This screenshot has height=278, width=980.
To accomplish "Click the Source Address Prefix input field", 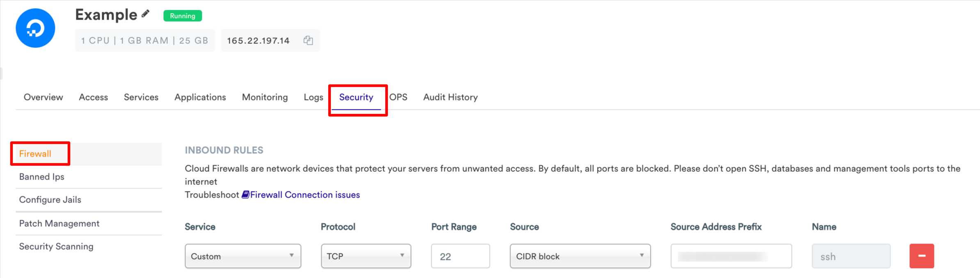I will click(731, 256).
